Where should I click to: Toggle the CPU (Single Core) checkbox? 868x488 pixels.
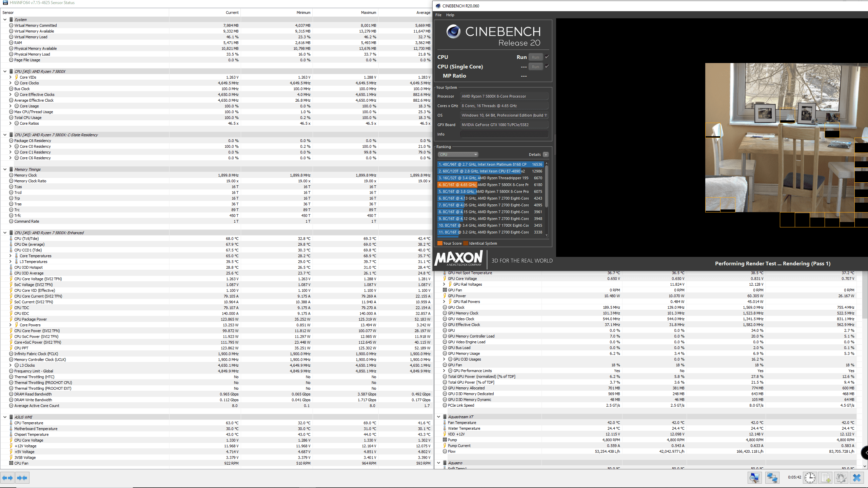[x=547, y=66]
